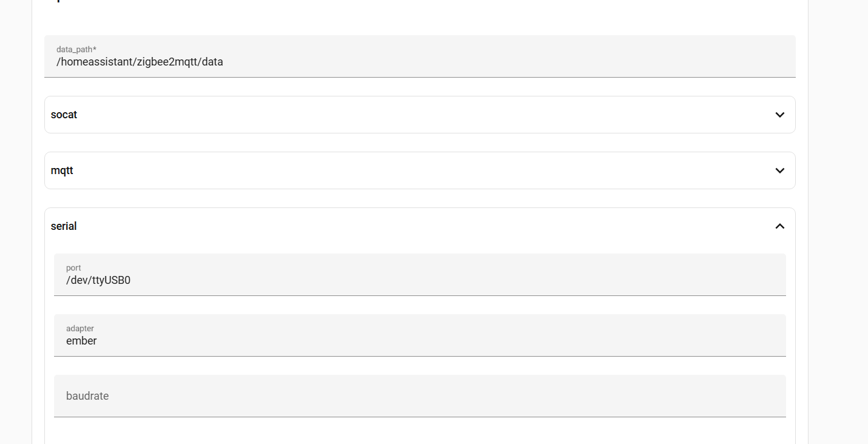Collapse the serial section chevron
The width and height of the screenshot is (868, 444).
780,226
